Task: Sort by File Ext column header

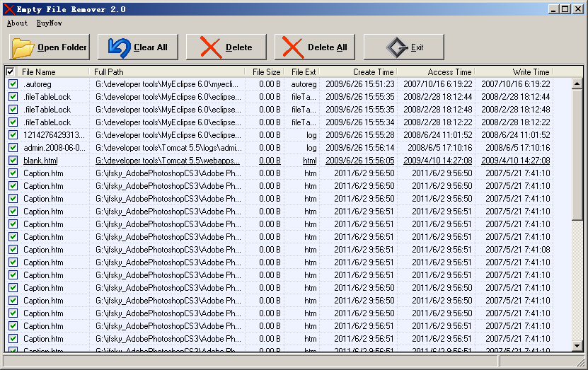Action: tap(304, 72)
